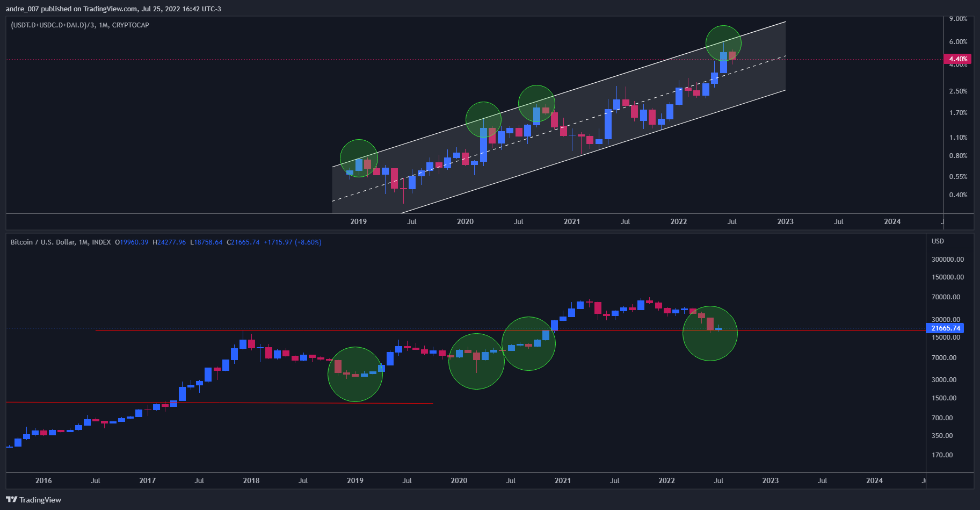Click the 6.00% label on top price axis
The image size is (980, 510).
[958, 41]
